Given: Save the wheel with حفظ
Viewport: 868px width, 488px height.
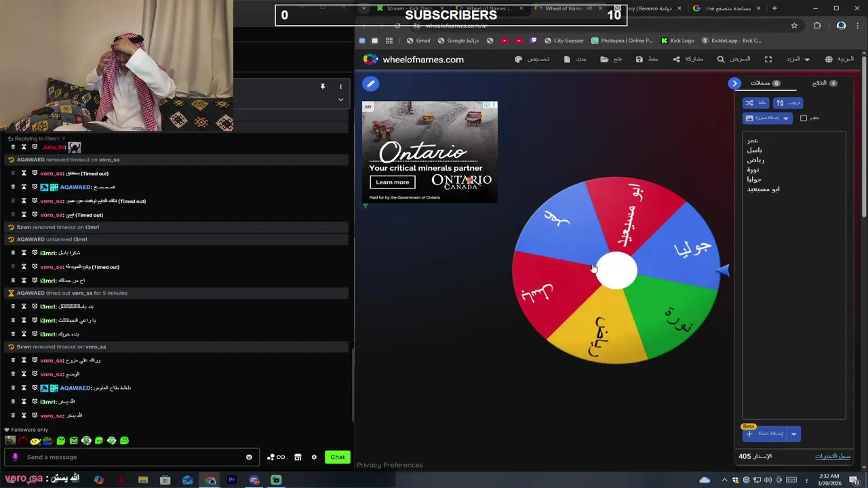Looking at the screenshot, I should coord(647,59).
